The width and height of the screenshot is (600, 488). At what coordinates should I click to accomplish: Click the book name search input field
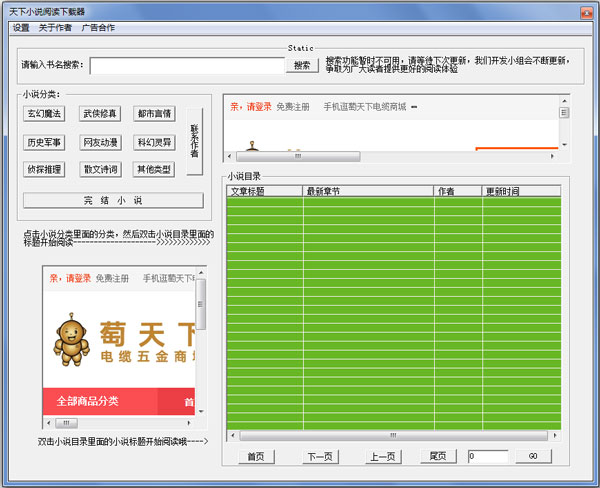(187, 65)
